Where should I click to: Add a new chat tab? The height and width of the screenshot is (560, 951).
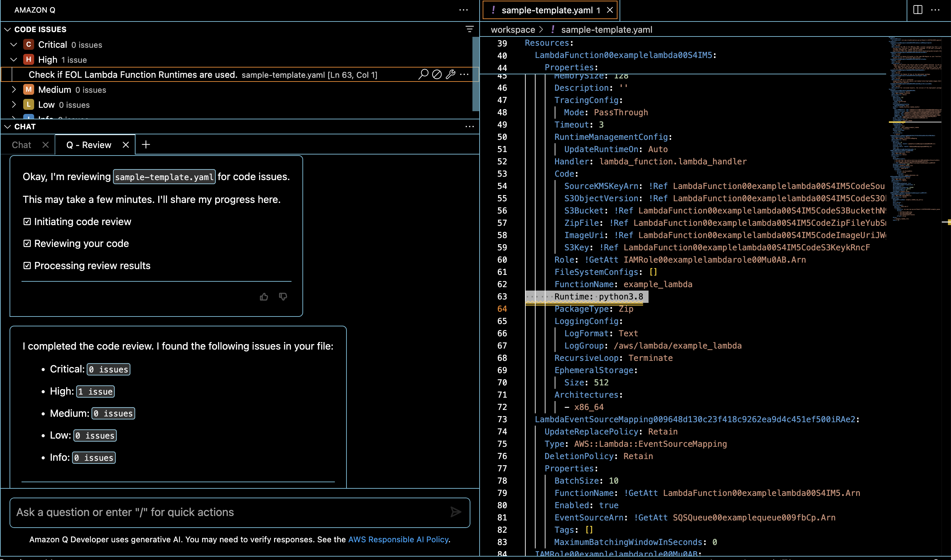146,145
